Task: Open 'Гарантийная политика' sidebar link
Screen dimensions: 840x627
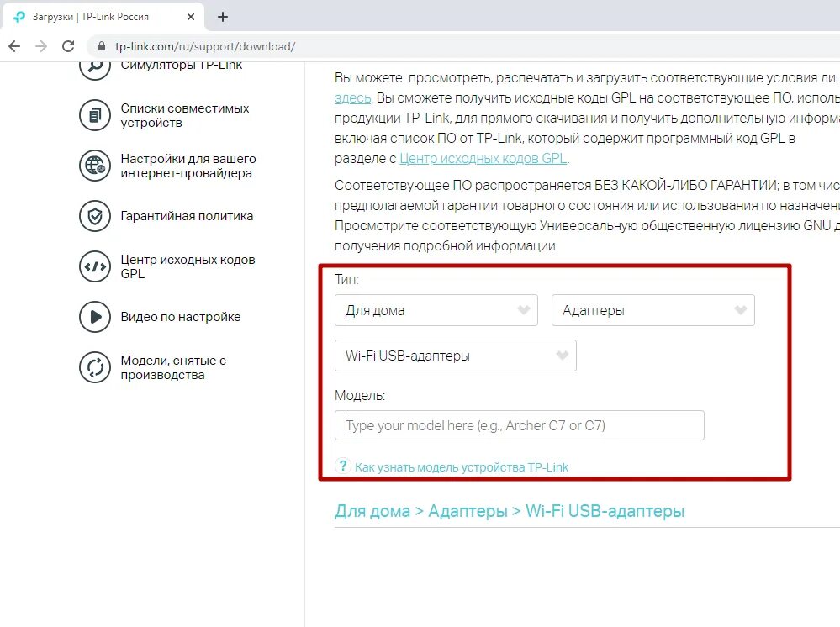Action: tap(187, 216)
